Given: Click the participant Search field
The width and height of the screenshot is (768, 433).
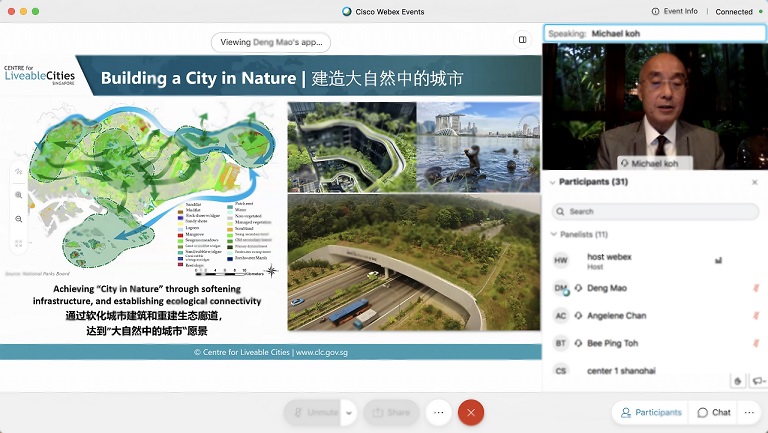Looking at the screenshot, I should point(656,212).
